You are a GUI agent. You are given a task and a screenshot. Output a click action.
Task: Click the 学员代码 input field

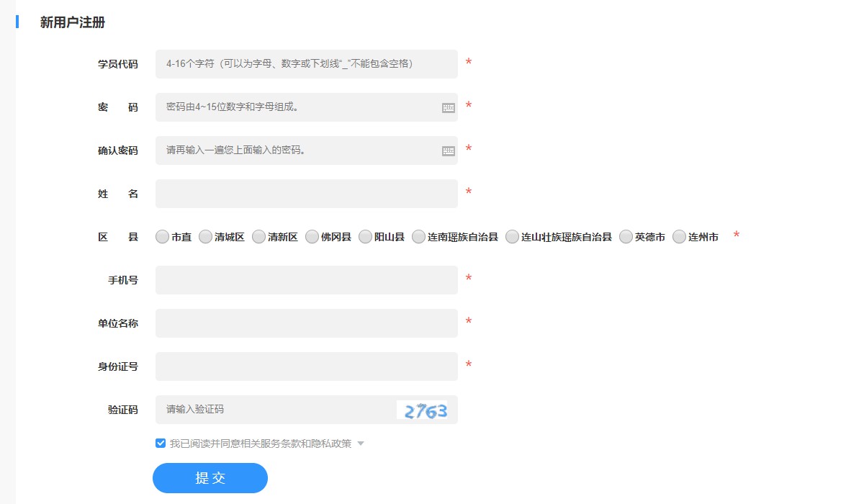coord(306,63)
